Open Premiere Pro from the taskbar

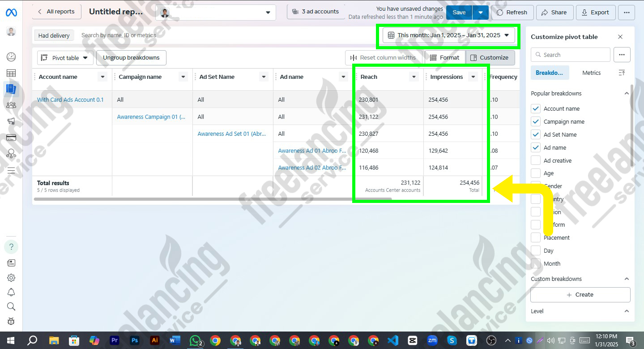coord(115,340)
